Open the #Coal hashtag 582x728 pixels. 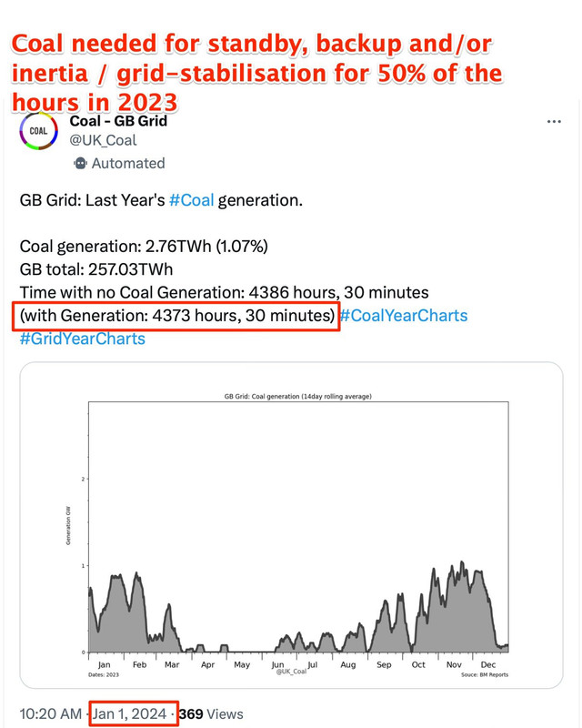coord(191,202)
